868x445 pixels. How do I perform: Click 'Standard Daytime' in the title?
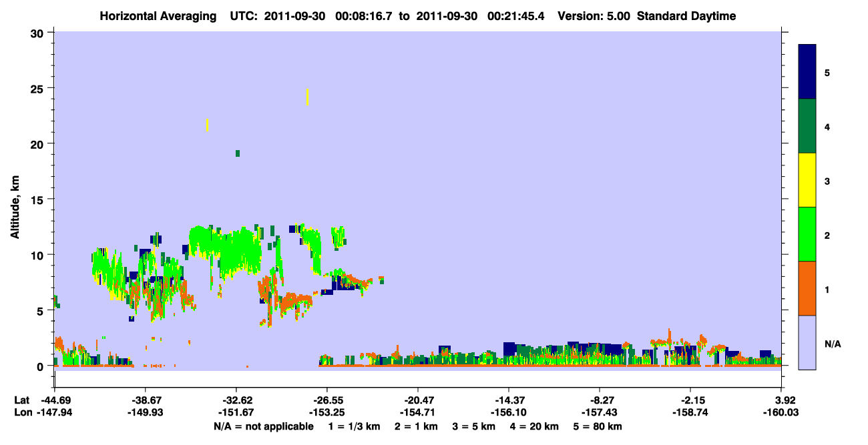(686, 16)
